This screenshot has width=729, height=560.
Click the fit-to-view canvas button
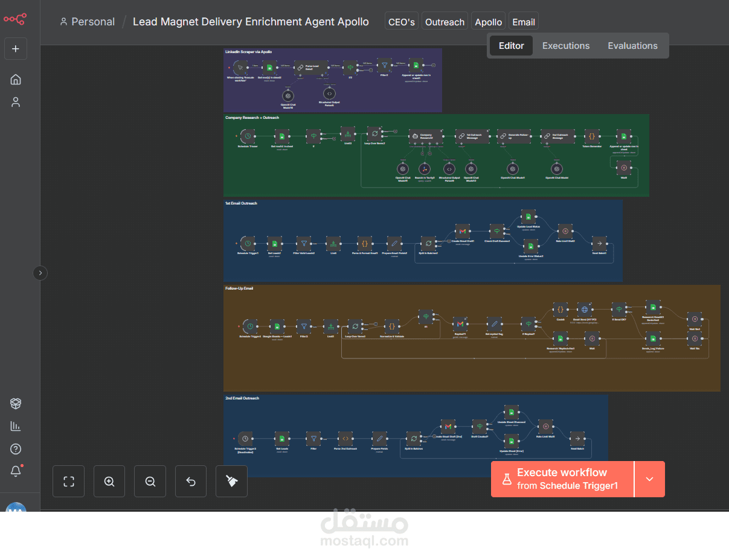(68, 481)
